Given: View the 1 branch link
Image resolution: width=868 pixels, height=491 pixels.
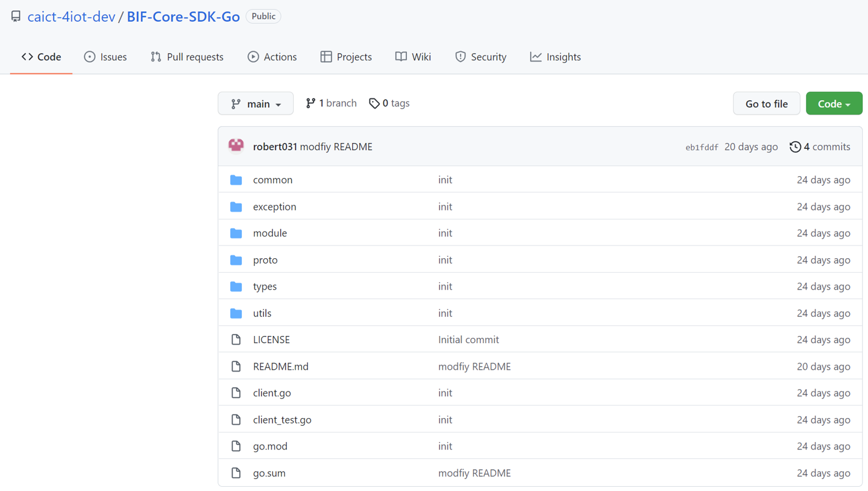Looking at the screenshot, I should pos(331,103).
